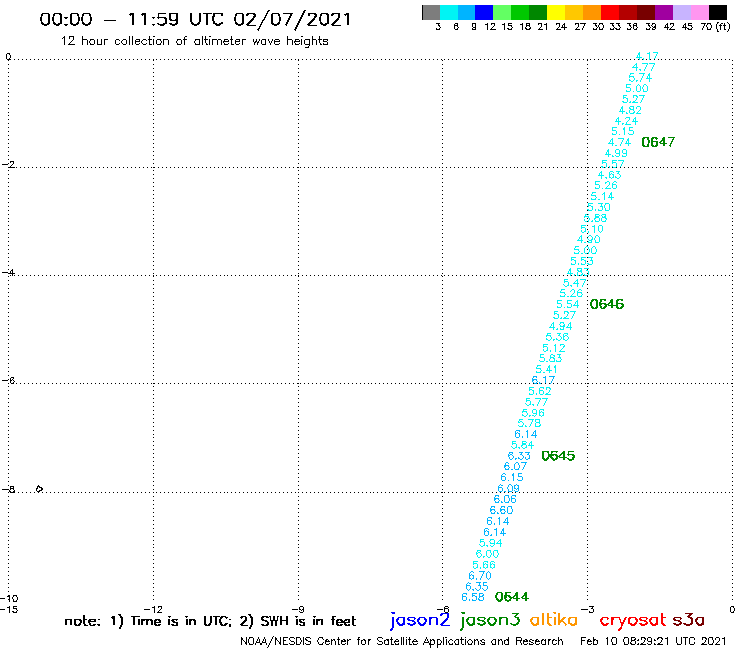Click the -2 latitude axis label

click(8, 164)
